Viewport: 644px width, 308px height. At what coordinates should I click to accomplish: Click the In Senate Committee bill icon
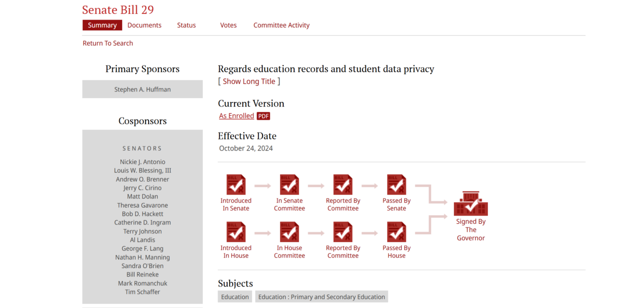(290, 184)
